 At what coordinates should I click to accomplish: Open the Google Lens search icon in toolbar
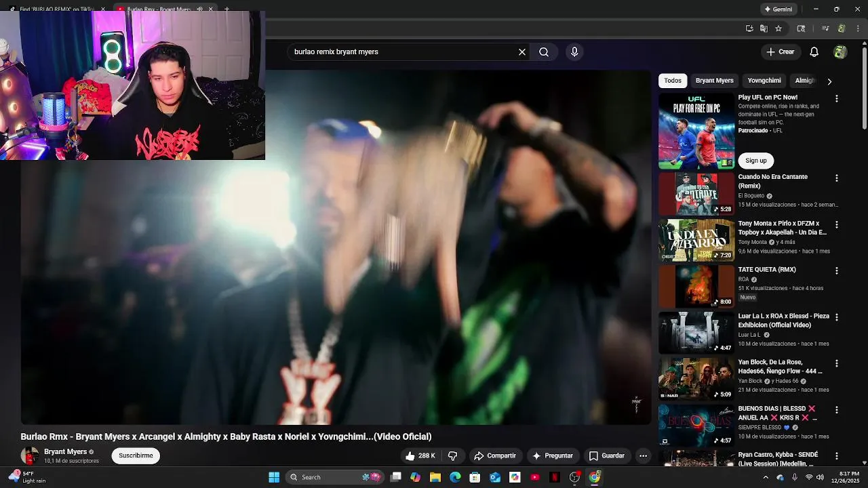coord(801,28)
